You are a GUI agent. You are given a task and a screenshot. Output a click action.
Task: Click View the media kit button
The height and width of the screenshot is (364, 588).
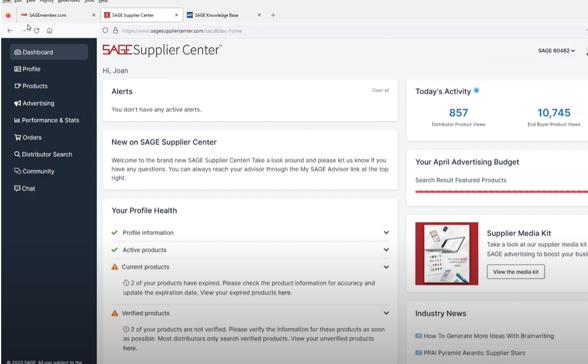click(x=516, y=272)
